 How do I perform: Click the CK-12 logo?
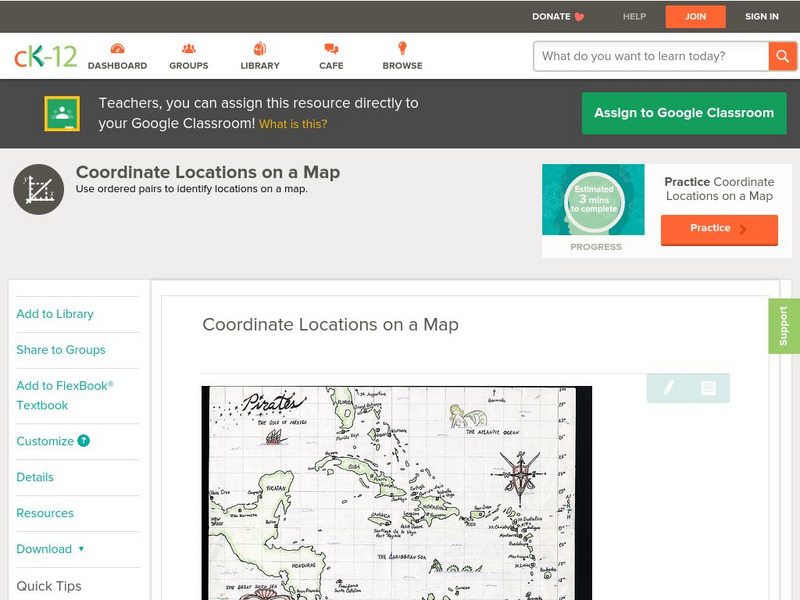click(45, 56)
